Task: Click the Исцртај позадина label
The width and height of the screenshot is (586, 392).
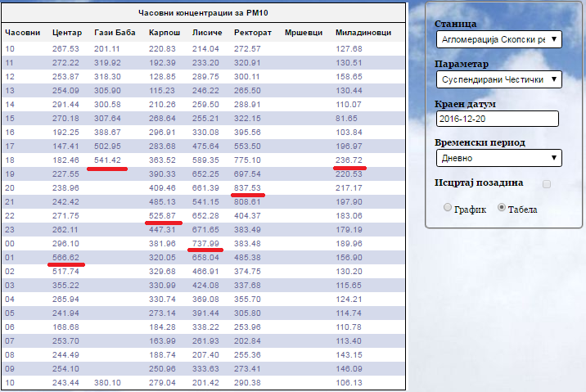Action: click(479, 182)
